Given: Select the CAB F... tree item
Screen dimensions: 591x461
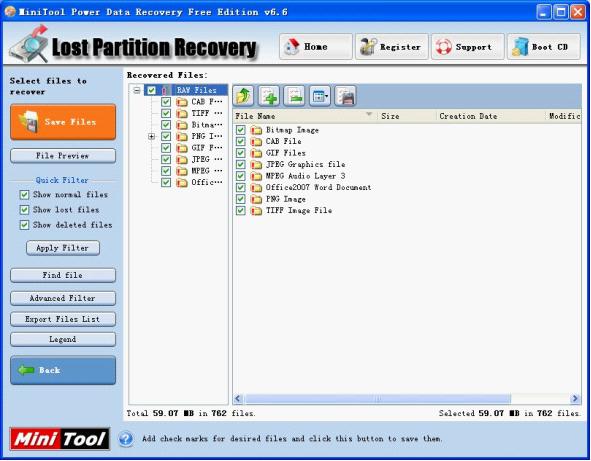Looking at the screenshot, I should (x=207, y=102).
